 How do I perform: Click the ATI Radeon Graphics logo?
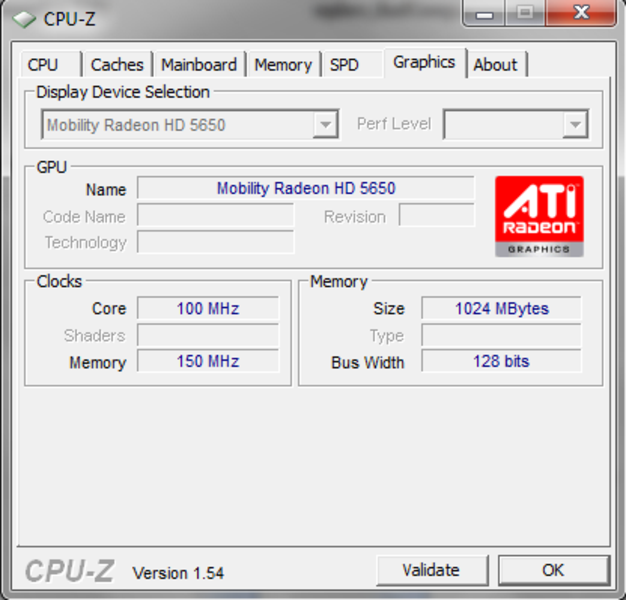tap(539, 216)
